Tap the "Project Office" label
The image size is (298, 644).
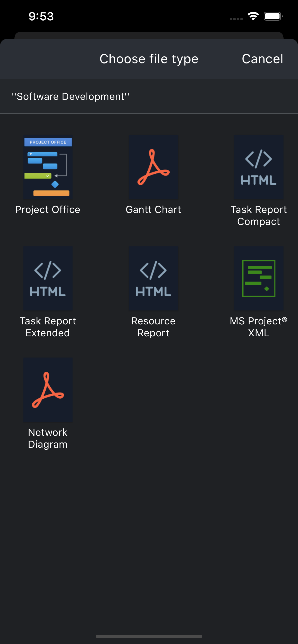[48, 209]
